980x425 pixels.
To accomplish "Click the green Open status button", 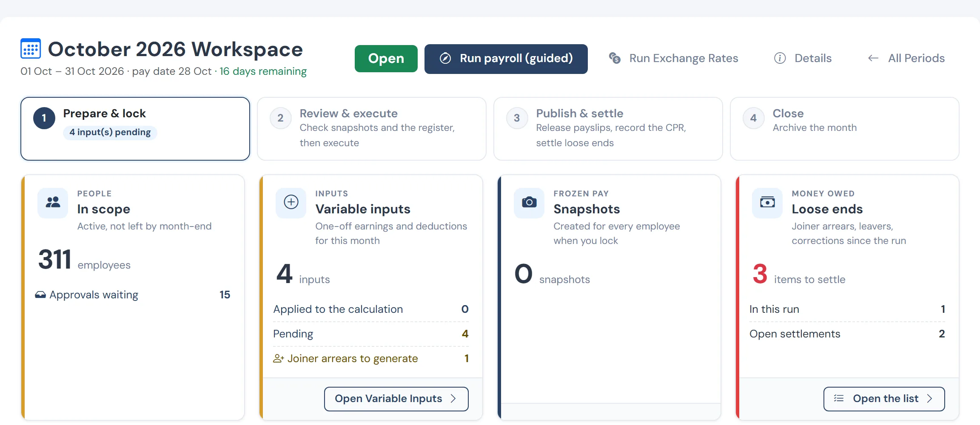I will coord(386,59).
